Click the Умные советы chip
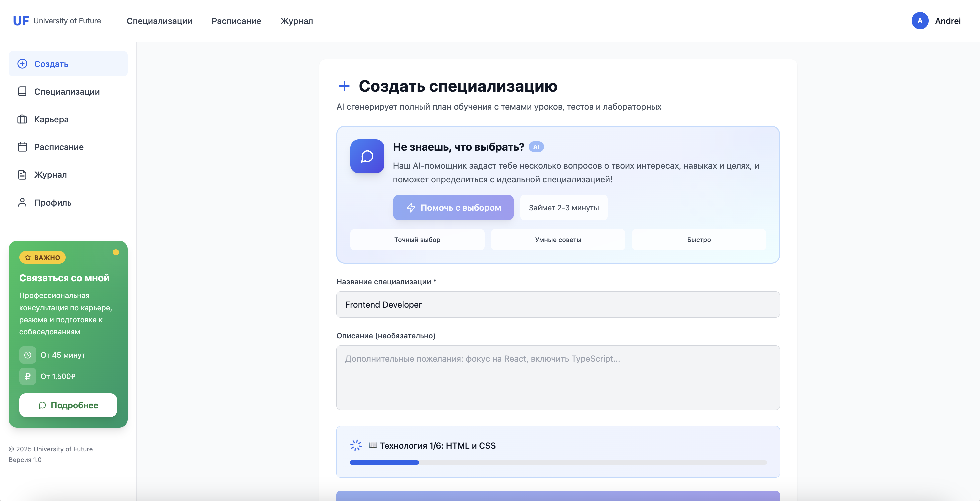Screen dimensions: 980x501 pyautogui.click(x=558, y=240)
